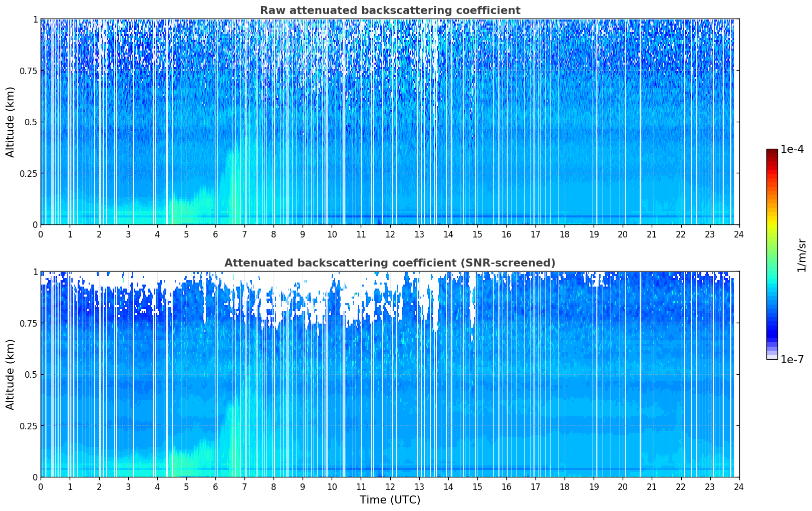
Task: Click the '0.75' altitude tick on top plot
Action: click(29, 71)
